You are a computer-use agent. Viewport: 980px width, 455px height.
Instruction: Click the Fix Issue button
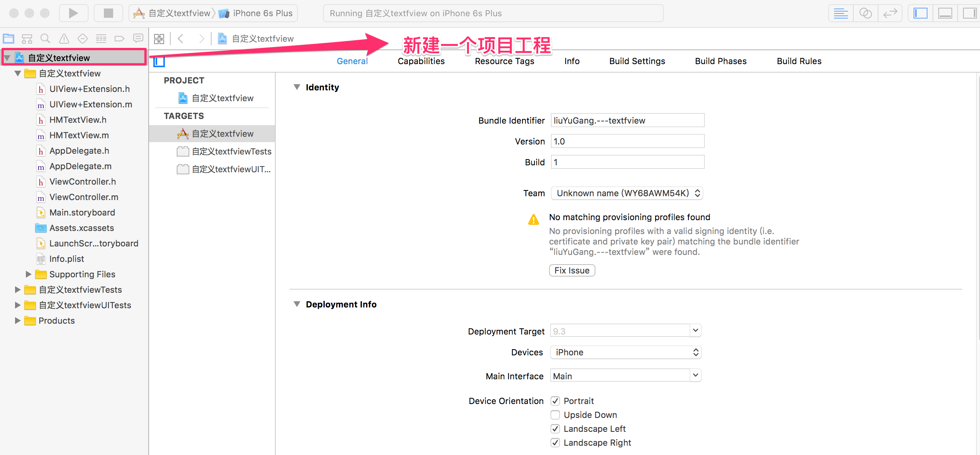point(572,270)
